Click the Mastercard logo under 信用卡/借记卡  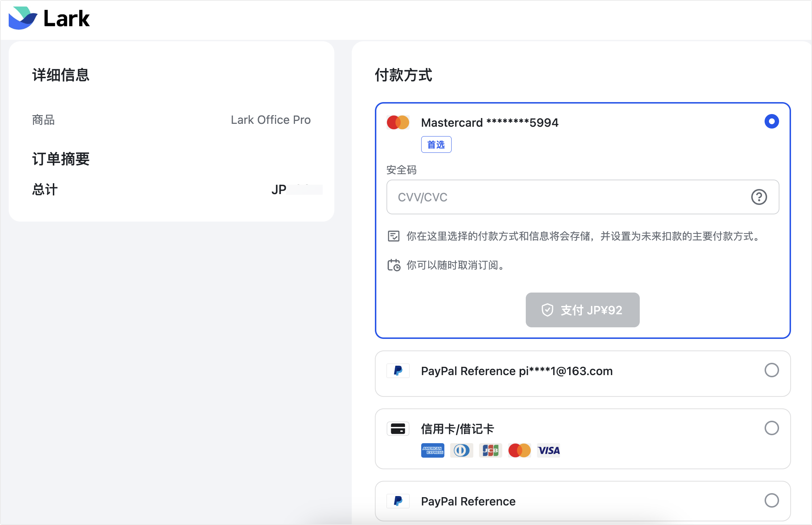point(520,450)
